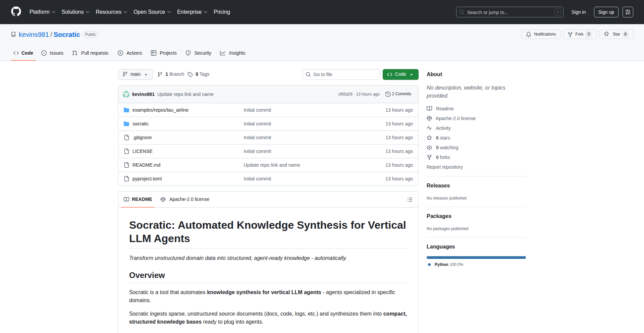The width and height of the screenshot is (644, 333).
Task: Watch repository via the eye icon
Action: click(x=429, y=148)
